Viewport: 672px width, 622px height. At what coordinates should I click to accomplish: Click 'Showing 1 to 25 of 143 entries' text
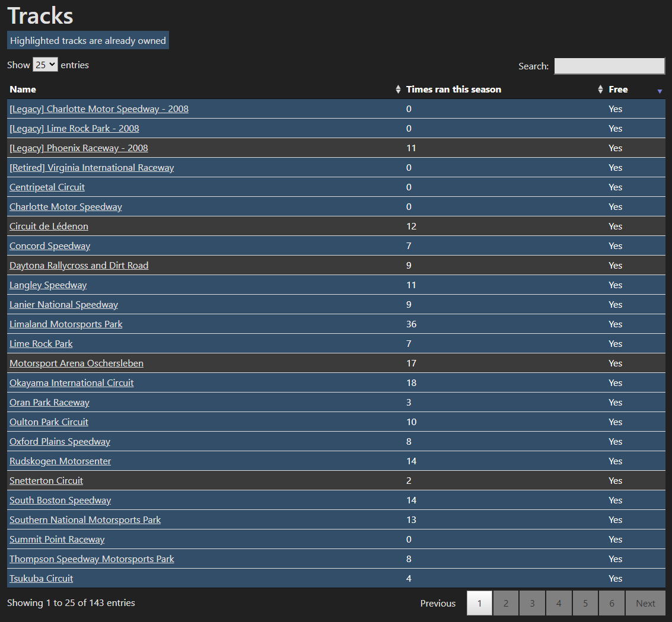coord(71,602)
